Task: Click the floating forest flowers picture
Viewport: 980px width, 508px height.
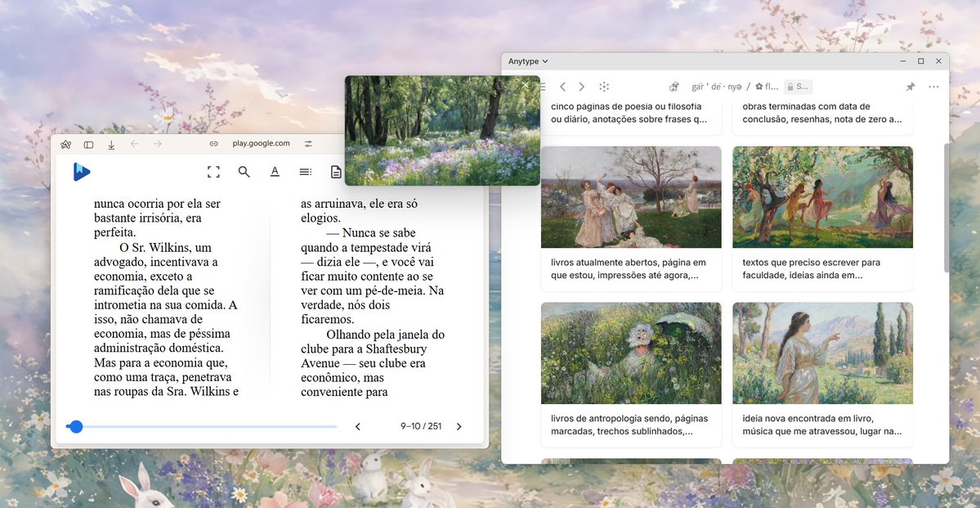Action: tap(442, 131)
